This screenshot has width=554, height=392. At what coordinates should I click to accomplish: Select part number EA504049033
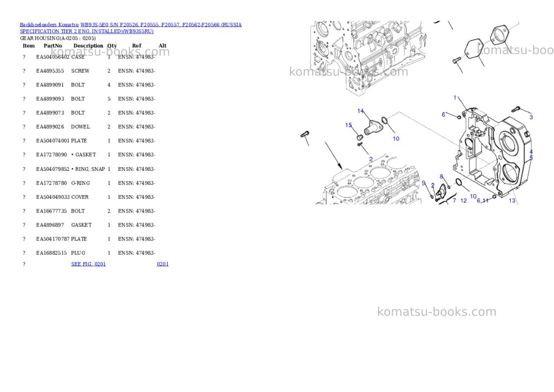click(52, 197)
